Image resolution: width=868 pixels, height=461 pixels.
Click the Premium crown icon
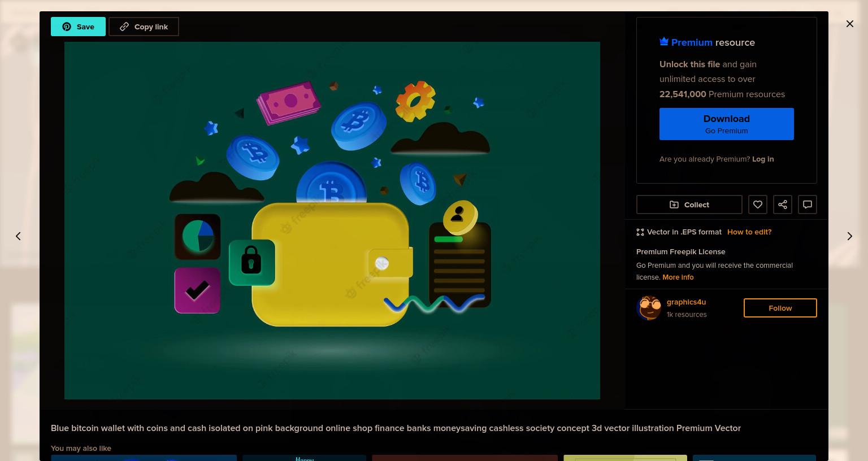pyautogui.click(x=664, y=42)
